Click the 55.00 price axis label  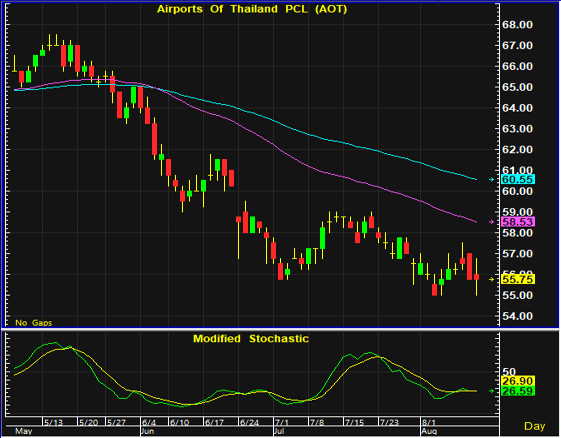coord(517,296)
